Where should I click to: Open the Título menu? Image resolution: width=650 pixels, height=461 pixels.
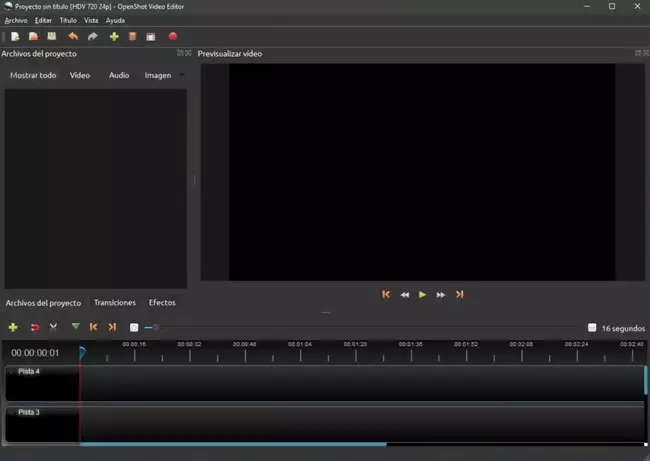click(x=68, y=20)
